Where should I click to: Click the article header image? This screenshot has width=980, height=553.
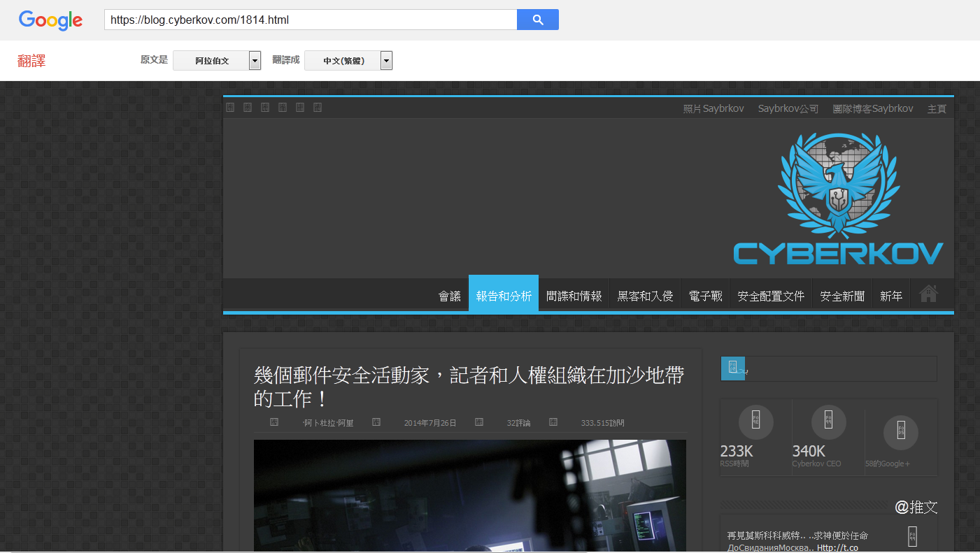click(x=469, y=496)
